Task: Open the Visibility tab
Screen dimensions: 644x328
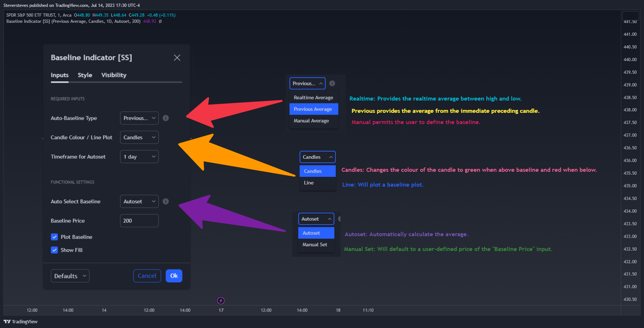Action: (114, 75)
